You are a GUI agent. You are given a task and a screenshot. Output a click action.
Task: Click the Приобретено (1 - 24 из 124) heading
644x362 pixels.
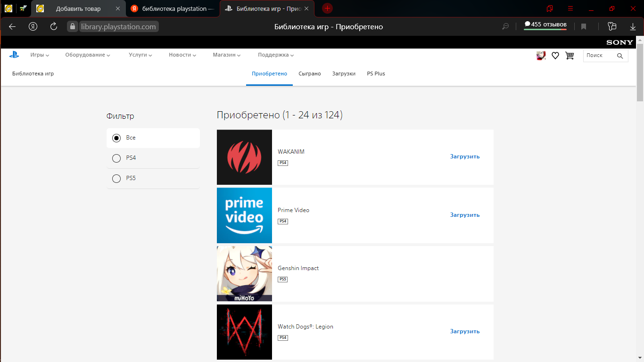[280, 115]
